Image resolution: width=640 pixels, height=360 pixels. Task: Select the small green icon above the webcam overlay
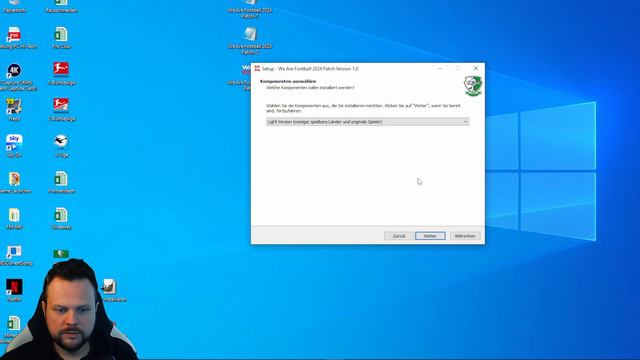click(61, 254)
